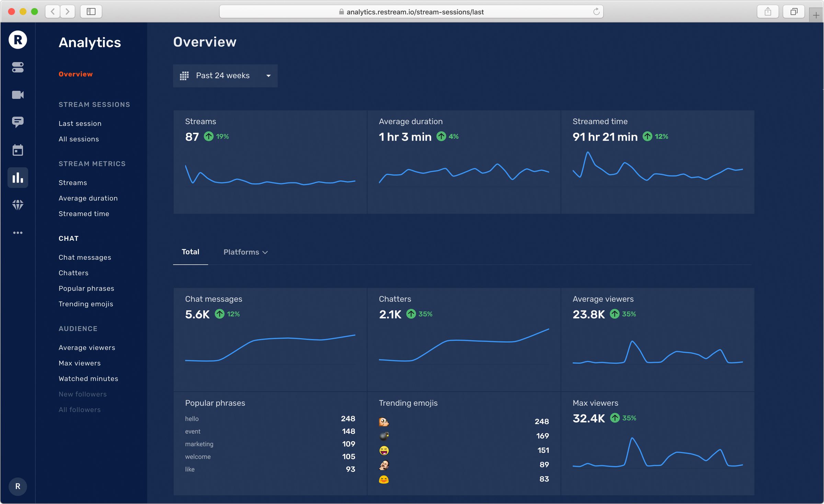Click the diamond premium icon in sidebar
Screen dimensions: 824x504
click(x=18, y=205)
